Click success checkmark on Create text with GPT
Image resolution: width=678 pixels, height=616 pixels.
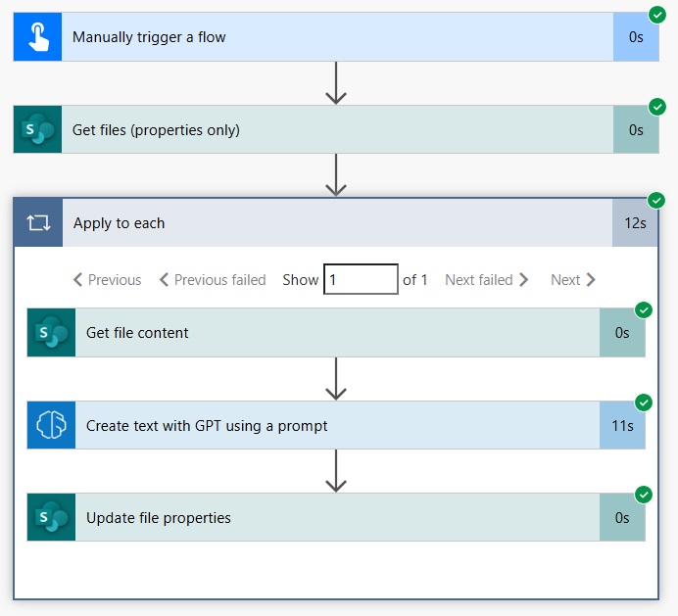click(x=644, y=403)
